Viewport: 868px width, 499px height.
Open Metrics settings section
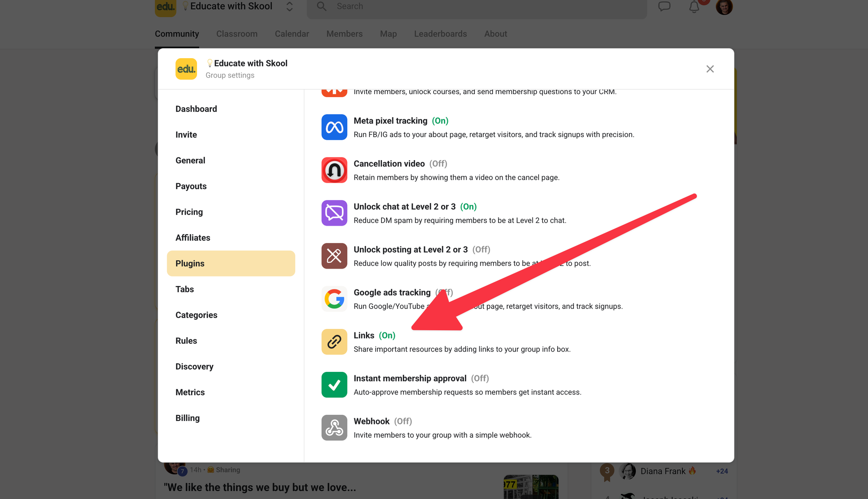[231, 392]
